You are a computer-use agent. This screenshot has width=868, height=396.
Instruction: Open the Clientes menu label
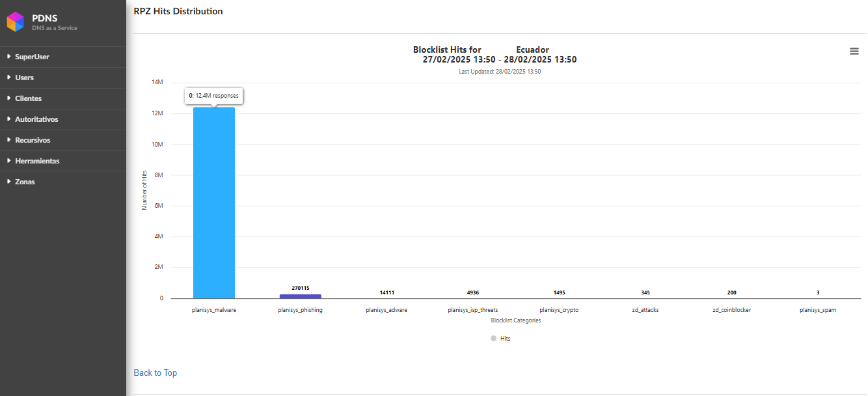[x=28, y=98]
